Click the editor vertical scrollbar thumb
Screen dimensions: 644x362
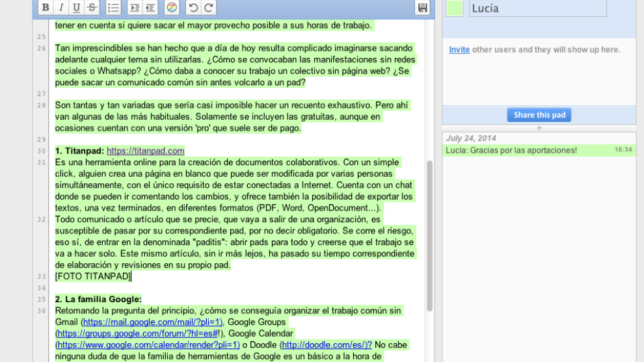point(429,235)
